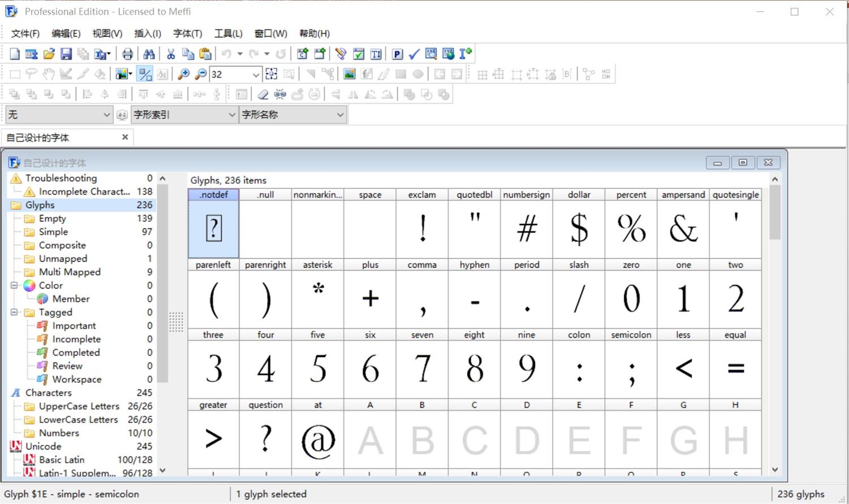
Task: Click the insert characters icon with C
Action: [302, 54]
